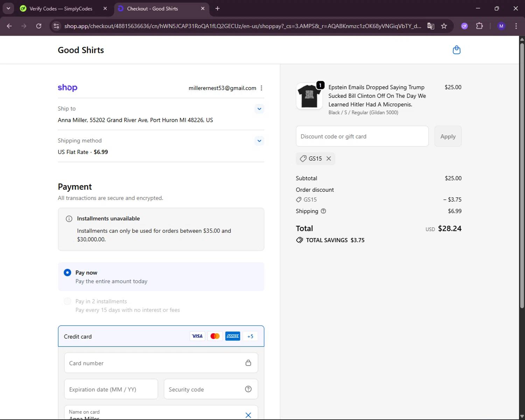The image size is (525, 420).
Task: Click the security code help icon
Action: pos(248,389)
